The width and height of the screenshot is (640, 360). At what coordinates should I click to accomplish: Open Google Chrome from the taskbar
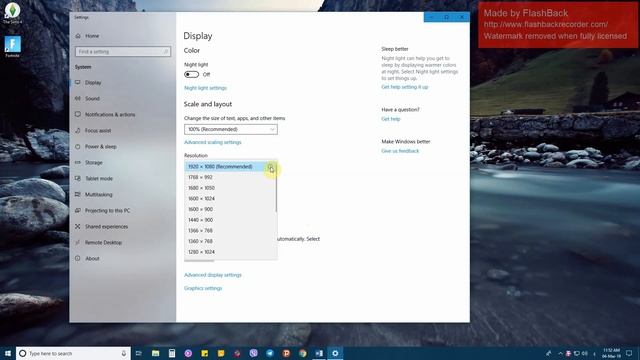tap(302, 353)
